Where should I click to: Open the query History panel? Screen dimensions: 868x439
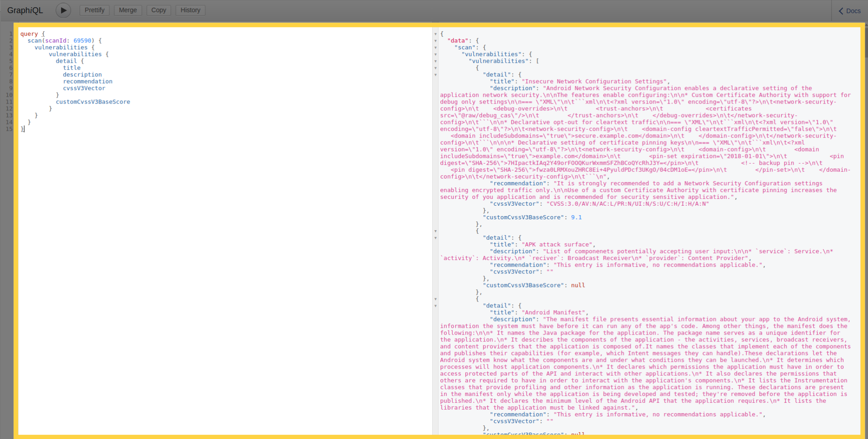[x=190, y=10]
